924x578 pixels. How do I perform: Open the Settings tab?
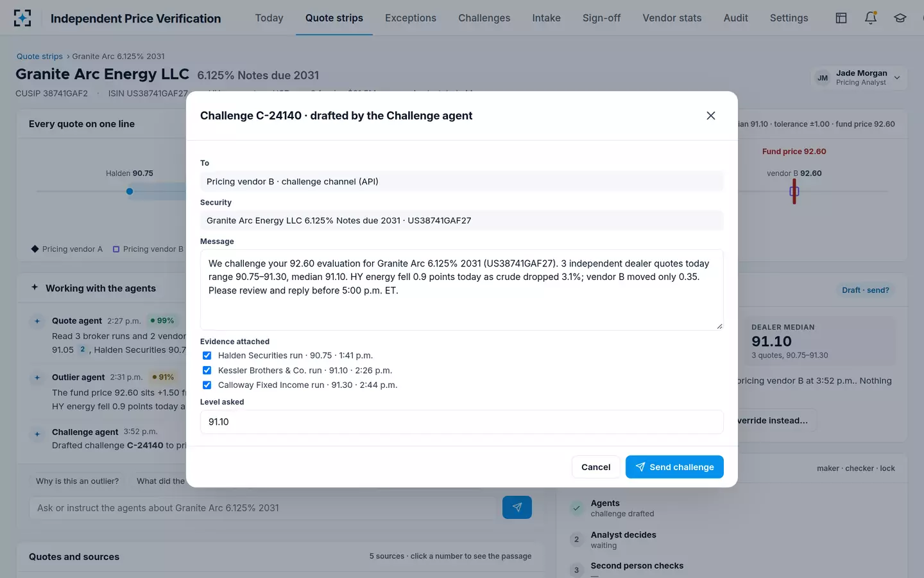(789, 18)
